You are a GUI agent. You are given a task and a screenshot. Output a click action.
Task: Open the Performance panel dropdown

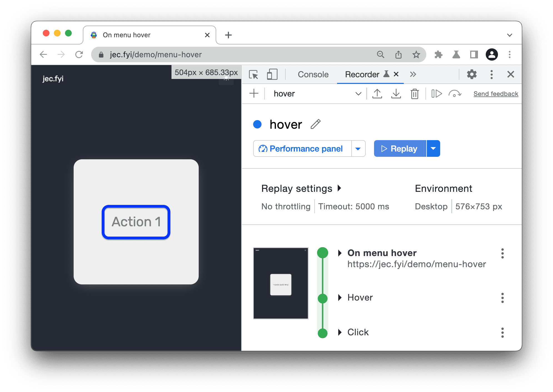pyautogui.click(x=358, y=148)
